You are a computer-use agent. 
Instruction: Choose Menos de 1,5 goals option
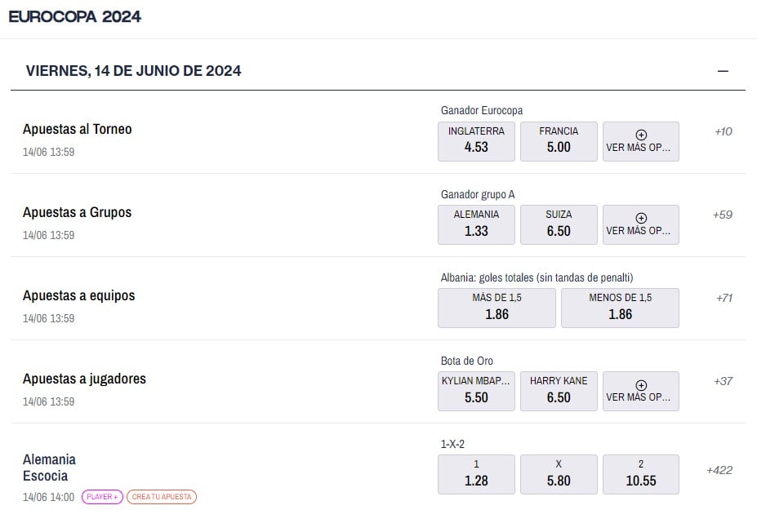coord(620,308)
